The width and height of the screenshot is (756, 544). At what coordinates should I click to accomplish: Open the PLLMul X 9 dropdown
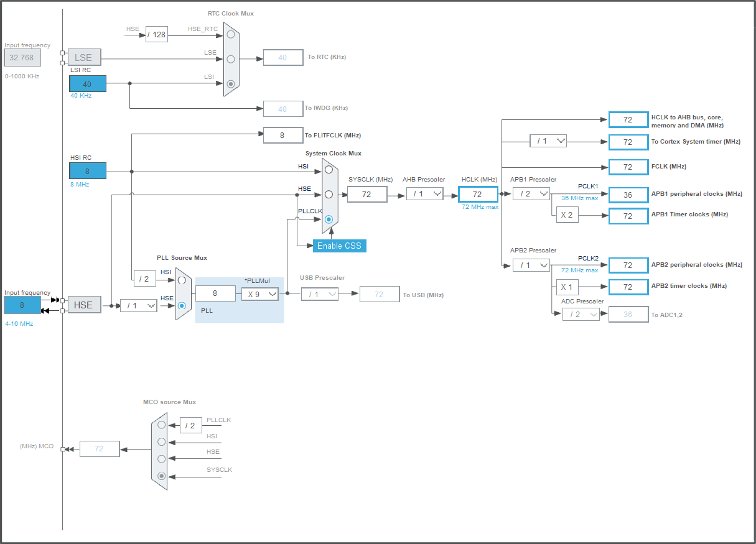(x=260, y=294)
